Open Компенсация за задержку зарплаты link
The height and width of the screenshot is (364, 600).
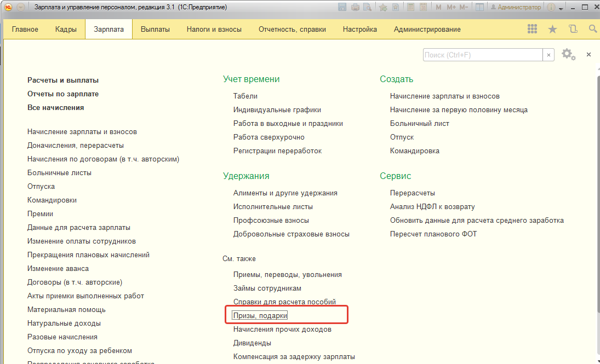[294, 357]
